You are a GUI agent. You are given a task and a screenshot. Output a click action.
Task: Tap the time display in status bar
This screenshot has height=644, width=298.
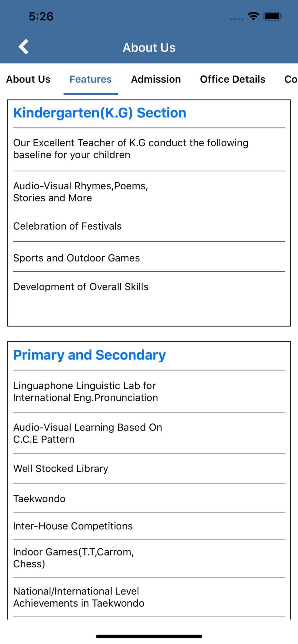41,16
